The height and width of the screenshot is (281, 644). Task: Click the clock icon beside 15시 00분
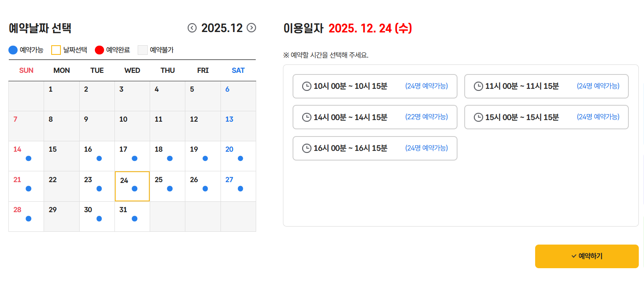pyautogui.click(x=478, y=117)
